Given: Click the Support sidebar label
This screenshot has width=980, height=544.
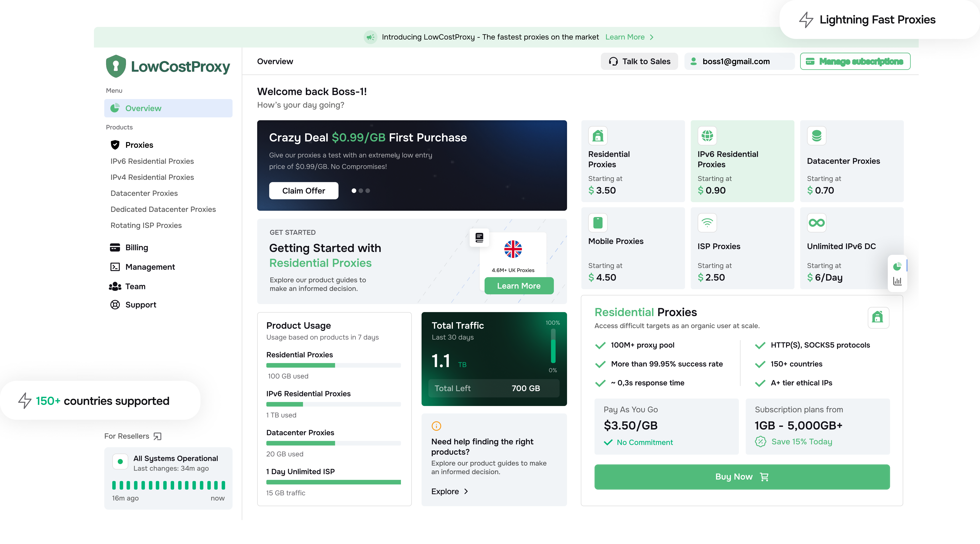Looking at the screenshot, I should click(141, 305).
